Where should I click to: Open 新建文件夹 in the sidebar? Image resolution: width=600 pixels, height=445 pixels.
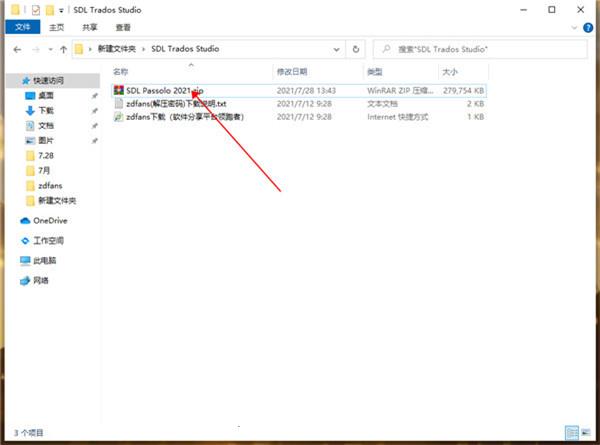57,200
